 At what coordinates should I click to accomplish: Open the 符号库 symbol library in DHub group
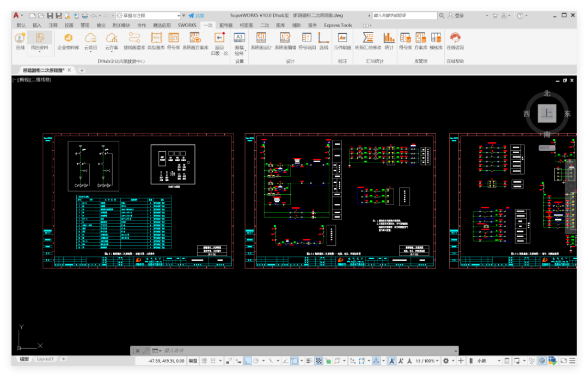point(174,41)
